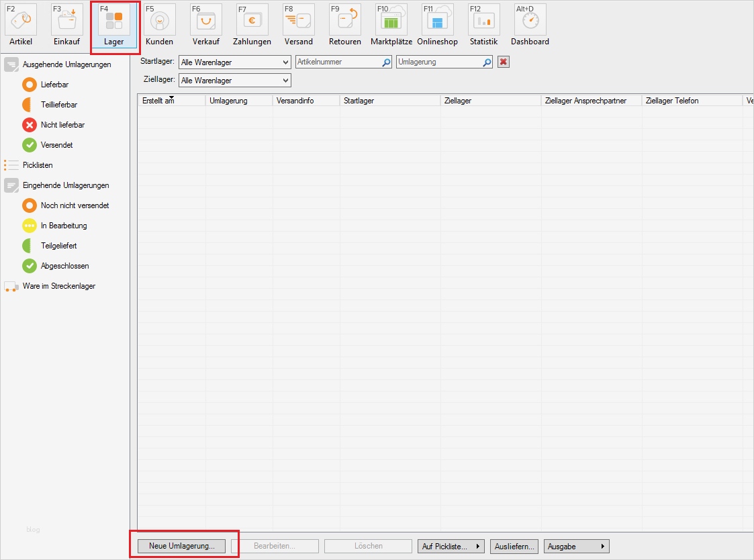The width and height of the screenshot is (754, 560).
Task: Switch to the Versand section
Action: pos(298,24)
